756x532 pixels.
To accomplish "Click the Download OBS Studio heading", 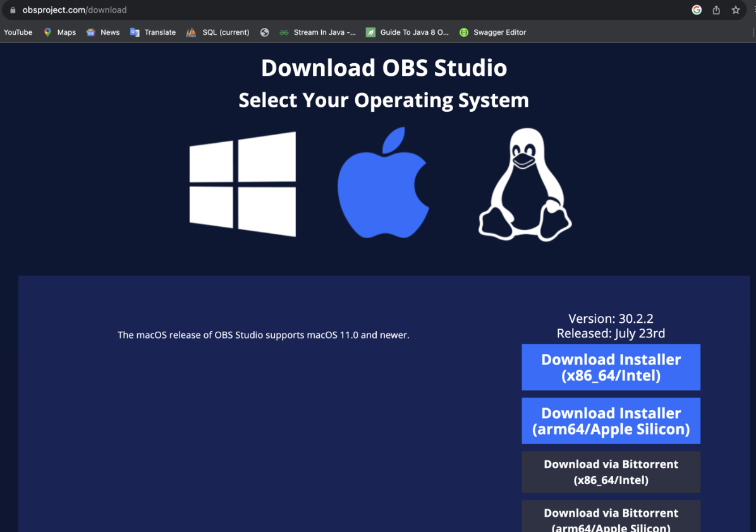I will pyautogui.click(x=384, y=68).
